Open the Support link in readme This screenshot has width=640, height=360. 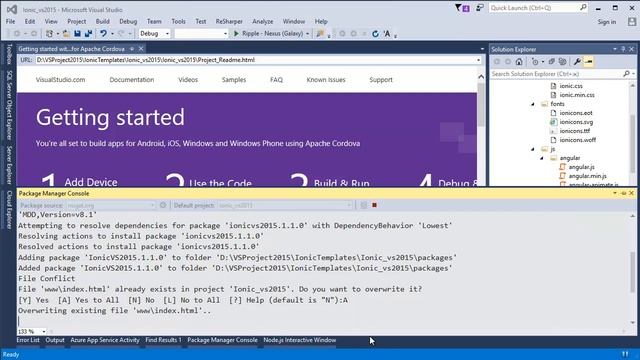[x=381, y=80]
